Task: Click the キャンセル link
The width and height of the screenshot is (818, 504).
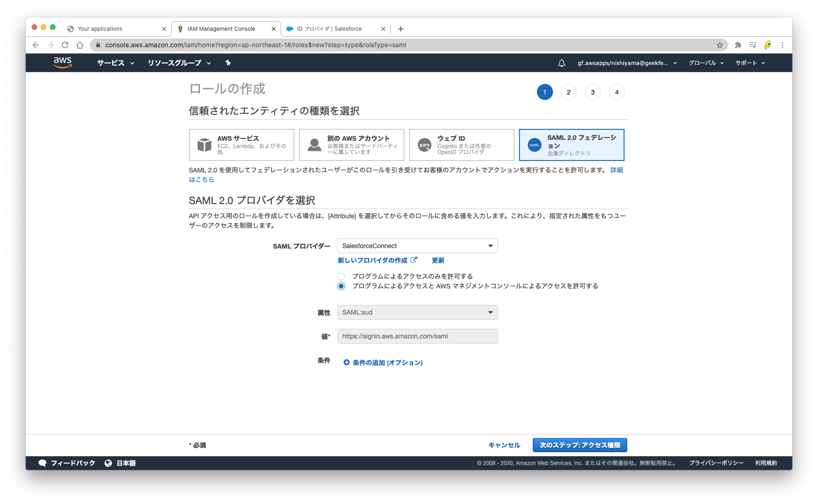Action: click(x=504, y=445)
